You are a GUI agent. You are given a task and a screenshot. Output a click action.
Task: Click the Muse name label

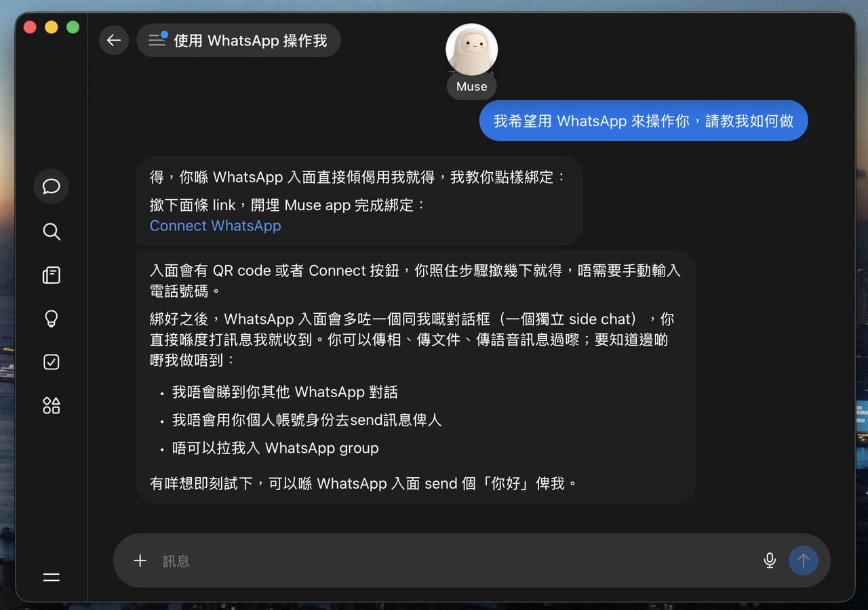472,87
